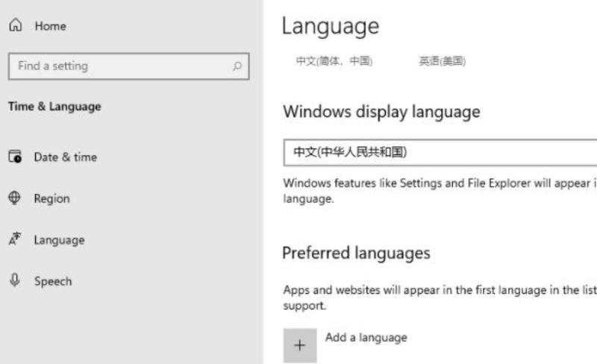Image resolution: width=597 pixels, height=364 pixels.
Task: Go to Date & time settings
Action: [65, 157]
